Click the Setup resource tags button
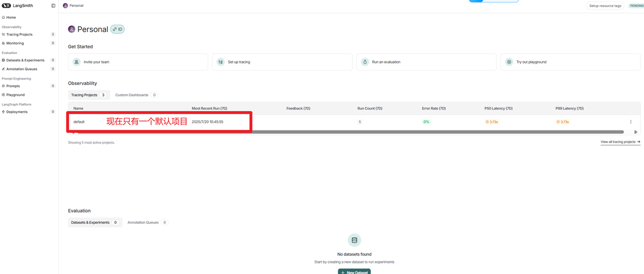The height and width of the screenshot is (274, 644). 605,6
